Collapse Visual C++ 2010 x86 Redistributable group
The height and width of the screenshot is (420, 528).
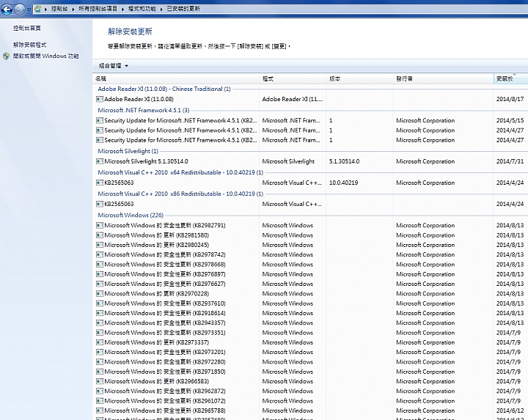click(x=180, y=194)
